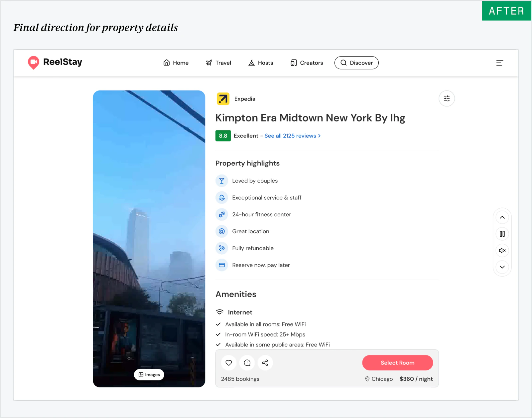Go to previous reel with up chevron
This screenshot has height=418, width=532.
(x=502, y=217)
